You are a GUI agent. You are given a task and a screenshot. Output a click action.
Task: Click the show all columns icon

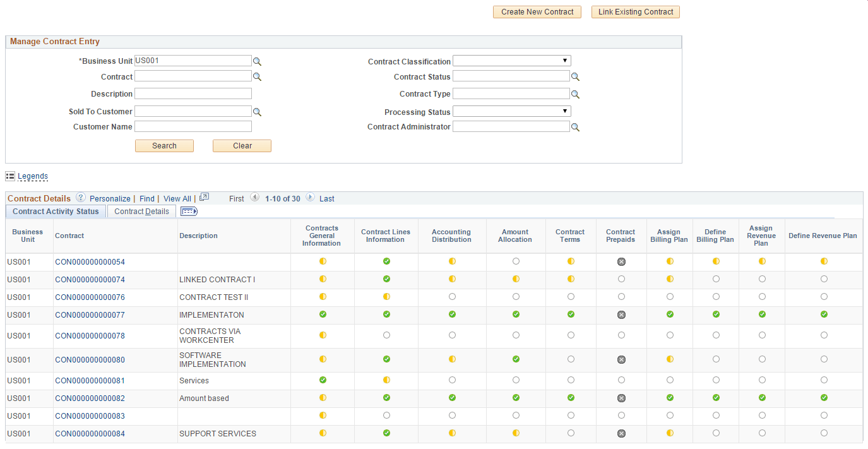tap(188, 211)
